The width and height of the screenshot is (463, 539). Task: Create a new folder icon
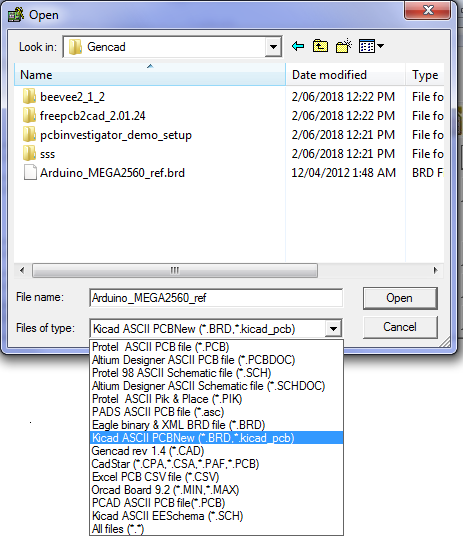(343, 46)
